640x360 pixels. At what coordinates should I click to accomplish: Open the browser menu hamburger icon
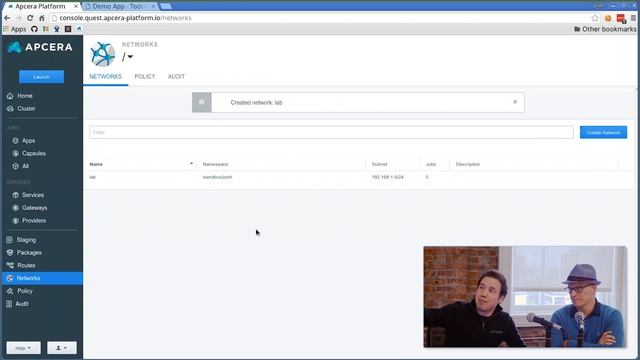coord(633,18)
